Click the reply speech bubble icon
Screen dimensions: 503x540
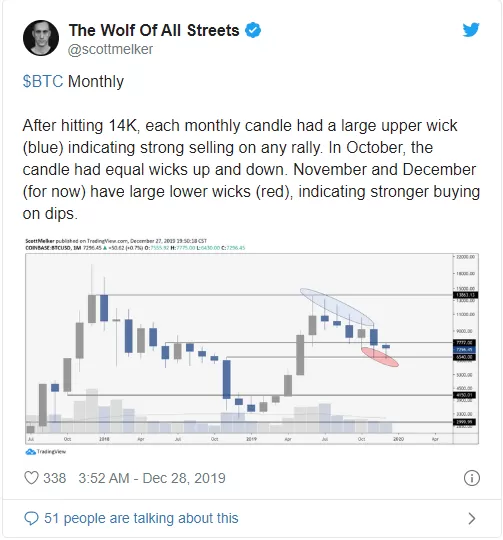(x=31, y=518)
